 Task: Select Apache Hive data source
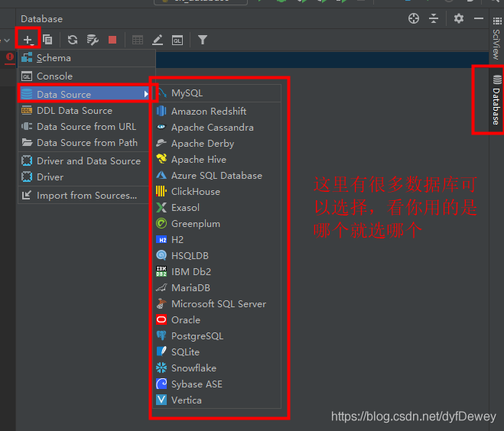218,159
